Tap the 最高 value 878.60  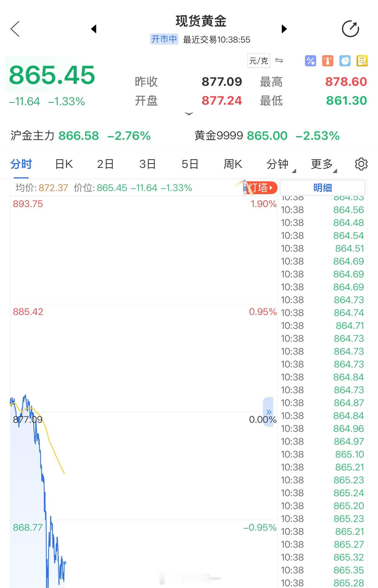point(346,82)
